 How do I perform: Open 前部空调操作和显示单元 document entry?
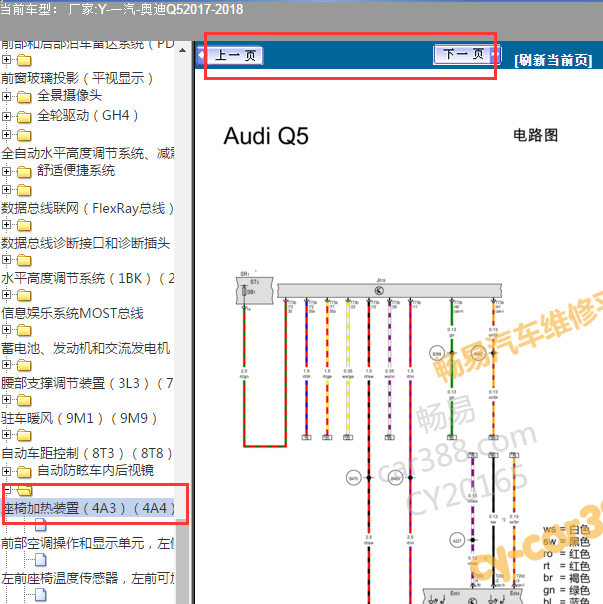87,544
